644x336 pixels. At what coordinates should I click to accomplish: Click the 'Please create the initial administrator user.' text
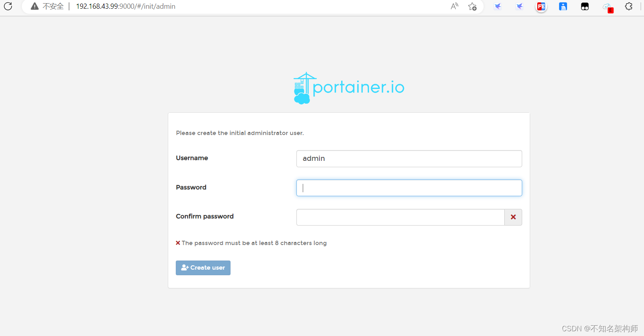(240, 133)
